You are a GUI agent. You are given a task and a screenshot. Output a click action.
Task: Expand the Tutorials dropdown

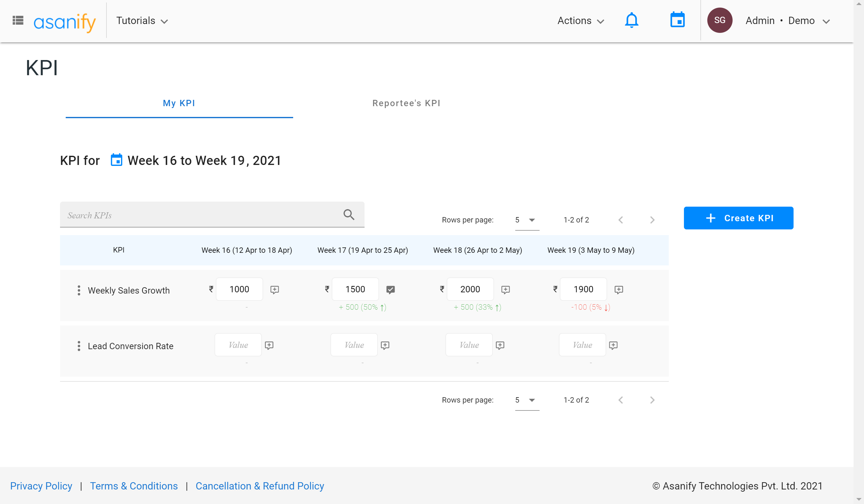(x=142, y=21)
